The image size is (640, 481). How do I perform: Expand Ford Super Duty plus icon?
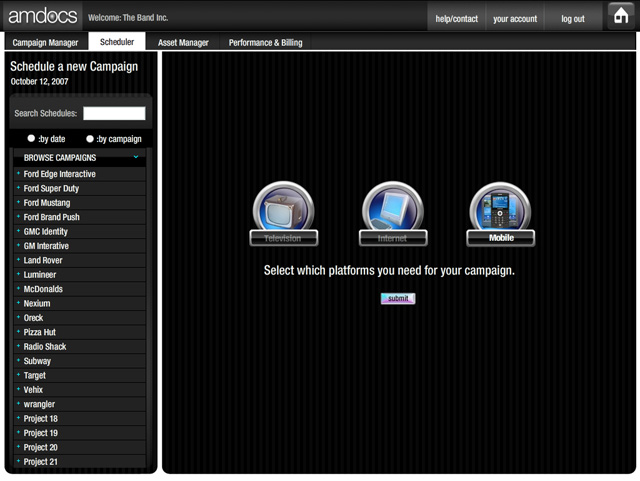click(x=18, y=188)
